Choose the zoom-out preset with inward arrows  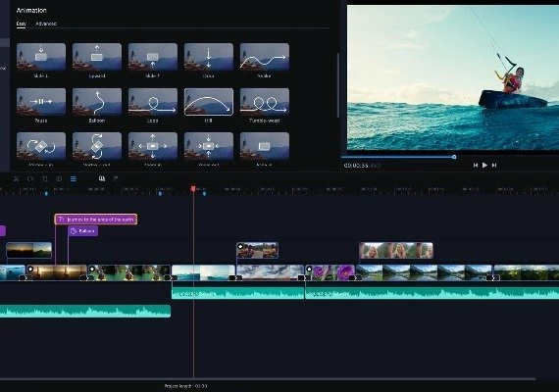[x=209, y=146]
